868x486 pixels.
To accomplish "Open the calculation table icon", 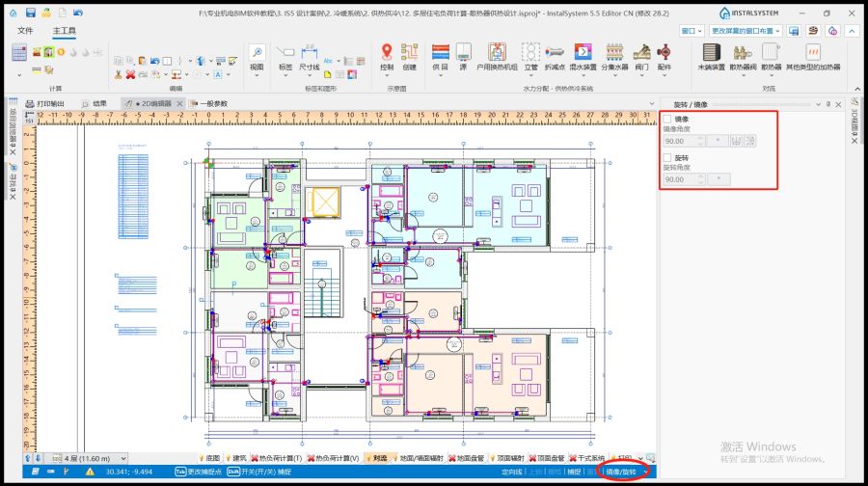I will pos(19,53).
